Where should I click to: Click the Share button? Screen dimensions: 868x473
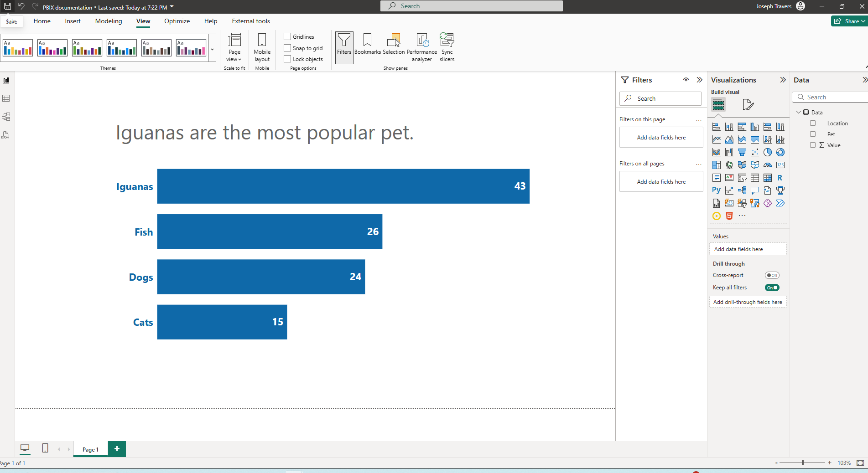pyautogui.click(x=849, y=21)
